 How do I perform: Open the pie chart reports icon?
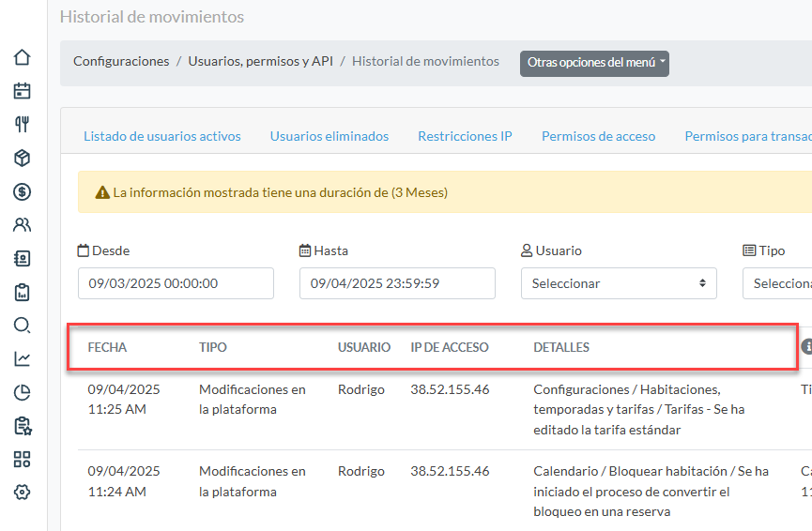coord(22,392)
